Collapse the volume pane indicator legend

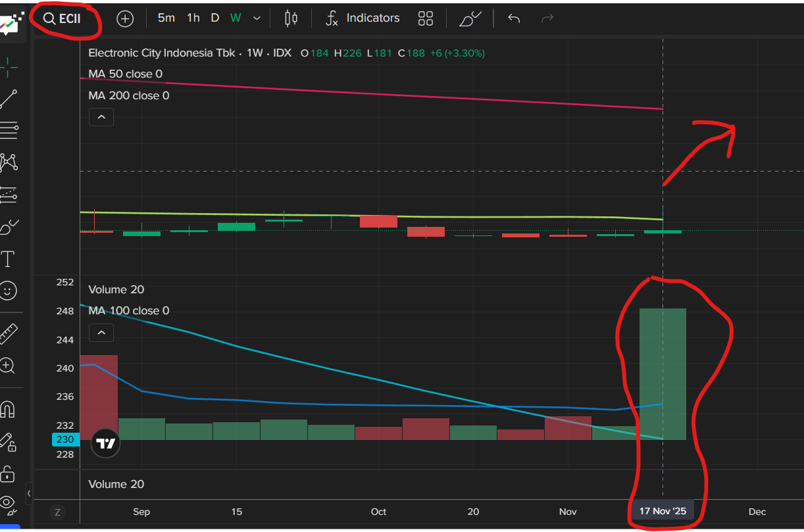point(101,333)
